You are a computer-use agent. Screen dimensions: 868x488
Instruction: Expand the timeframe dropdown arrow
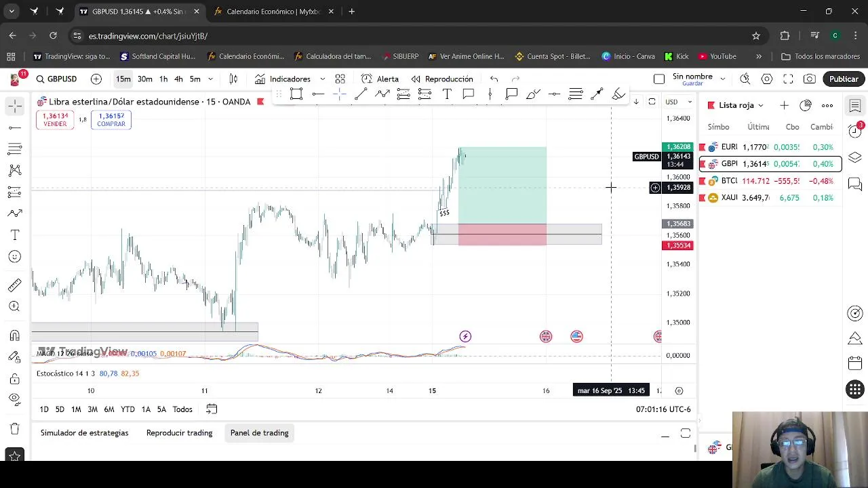tap(210, 79)
